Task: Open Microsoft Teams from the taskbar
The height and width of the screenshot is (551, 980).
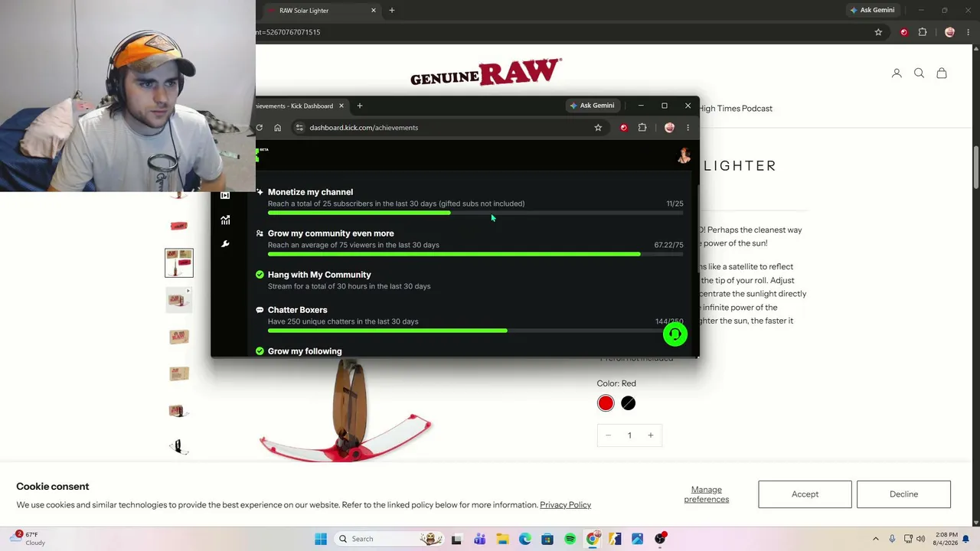Action: click(x=480, y=539)
